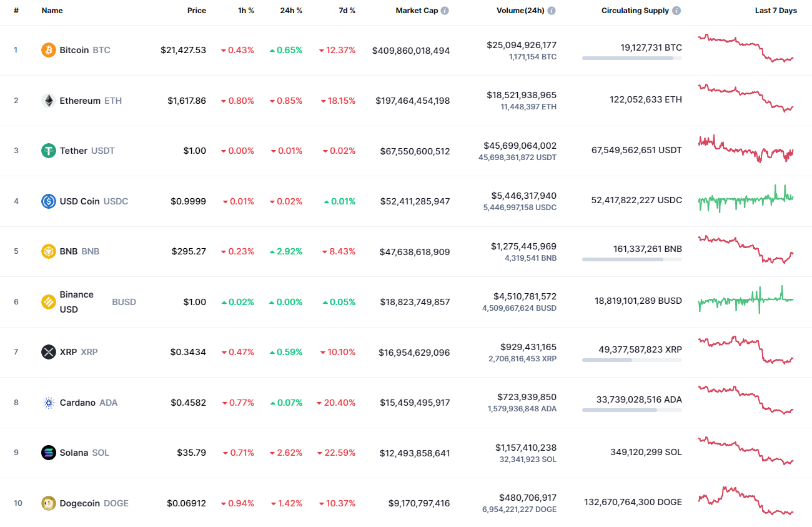
Task: Sort by the Price column header
Action: click(x=197, y=10)
